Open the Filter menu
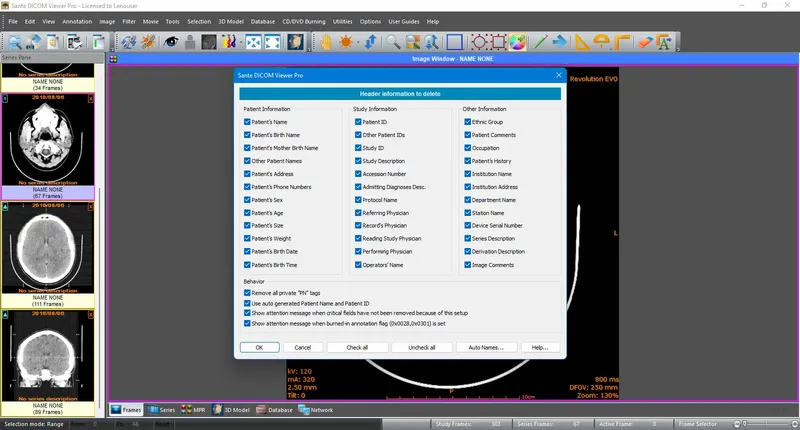Viewport: 800px width, 430px height. click(x=129, y=21)
